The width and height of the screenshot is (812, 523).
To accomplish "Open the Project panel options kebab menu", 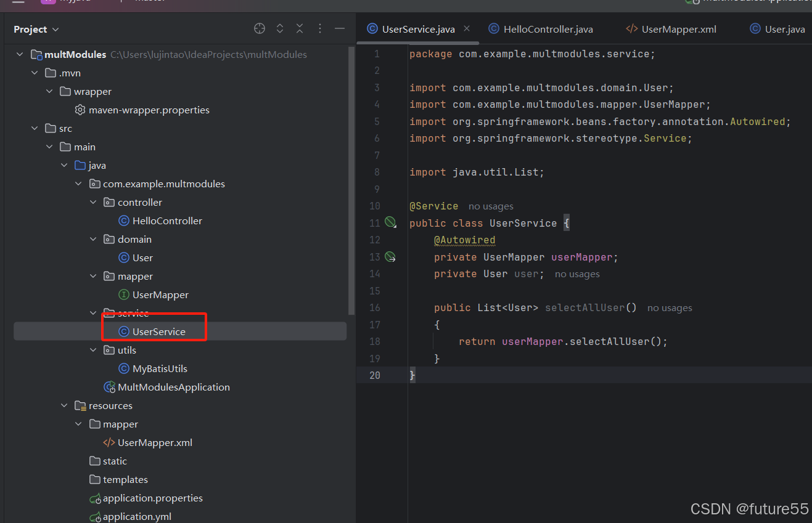I will [319, 28].
